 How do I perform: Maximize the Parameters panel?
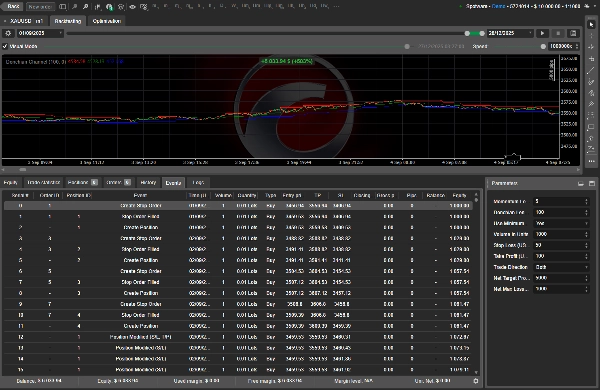click(592, 184)
